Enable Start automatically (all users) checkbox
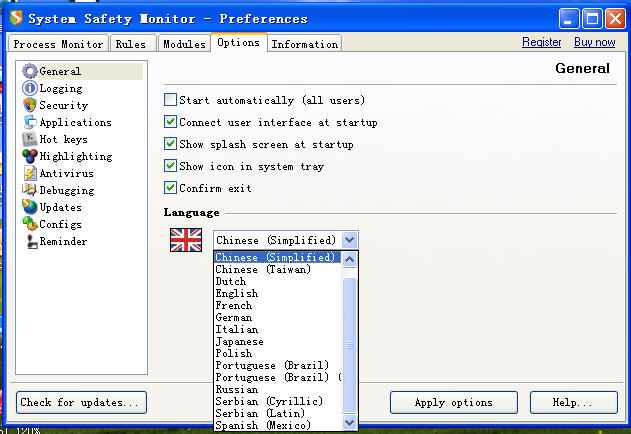This screenshot has width=631, height=434. (170, 99)
